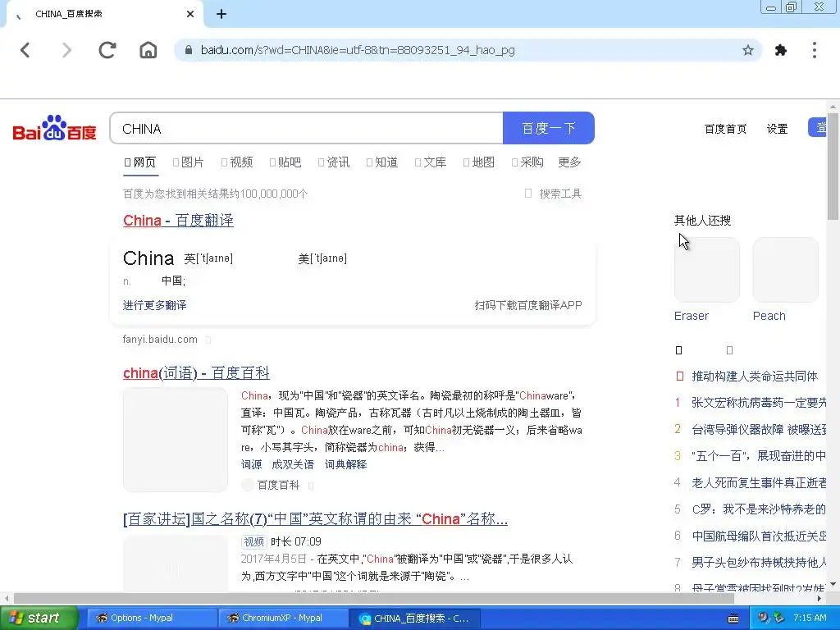This screenshot has width=840, height=630.
Task: Open the browser three-dot menu
Action: [x=815, y=50]
